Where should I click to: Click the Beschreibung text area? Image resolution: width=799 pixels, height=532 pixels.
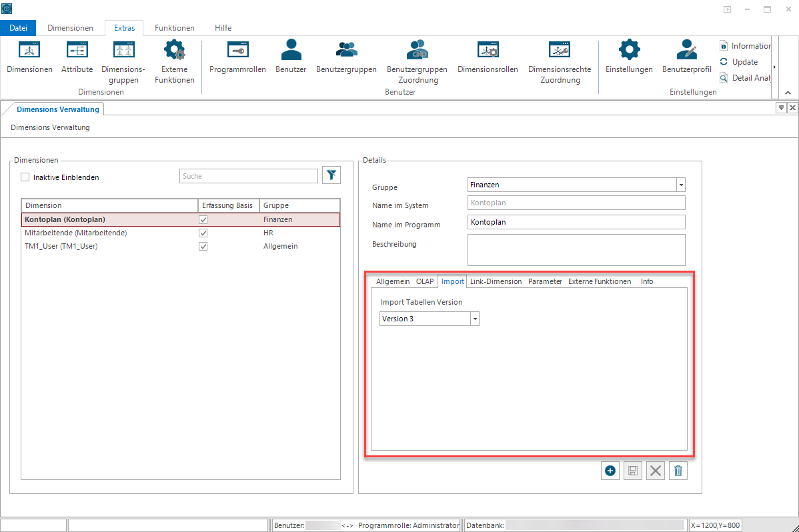click(x=576, y=250)
